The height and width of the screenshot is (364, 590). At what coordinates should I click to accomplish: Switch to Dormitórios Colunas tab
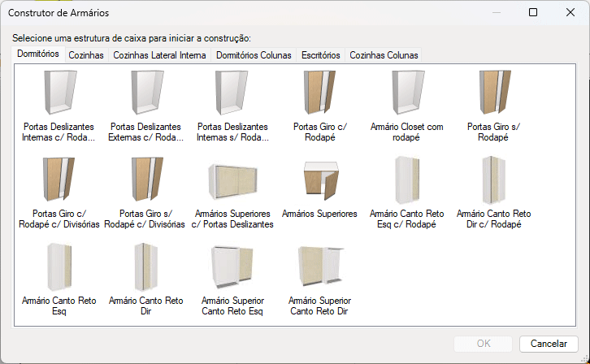coord(254,55)
